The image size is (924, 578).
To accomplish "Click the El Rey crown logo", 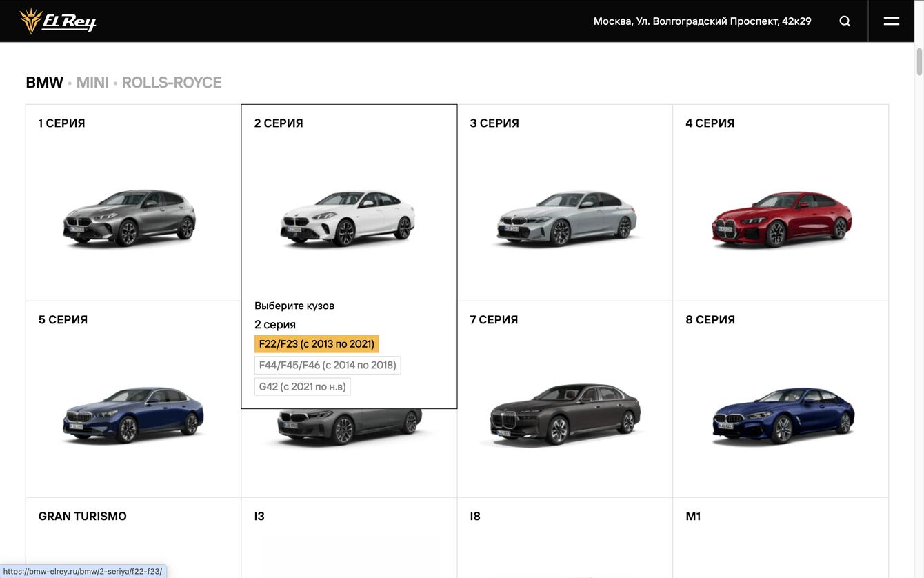I will [x=58, y=21].
